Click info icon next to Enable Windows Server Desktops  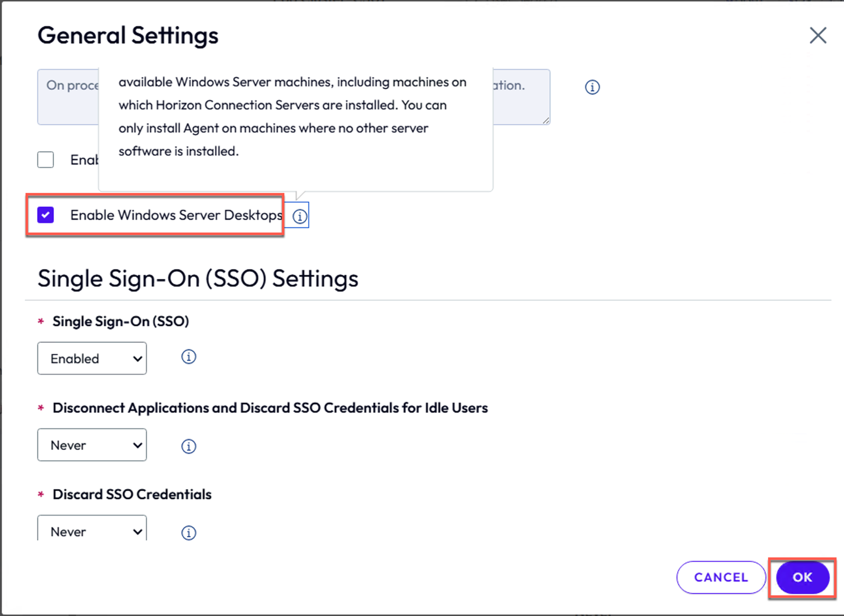click(299, 216)
